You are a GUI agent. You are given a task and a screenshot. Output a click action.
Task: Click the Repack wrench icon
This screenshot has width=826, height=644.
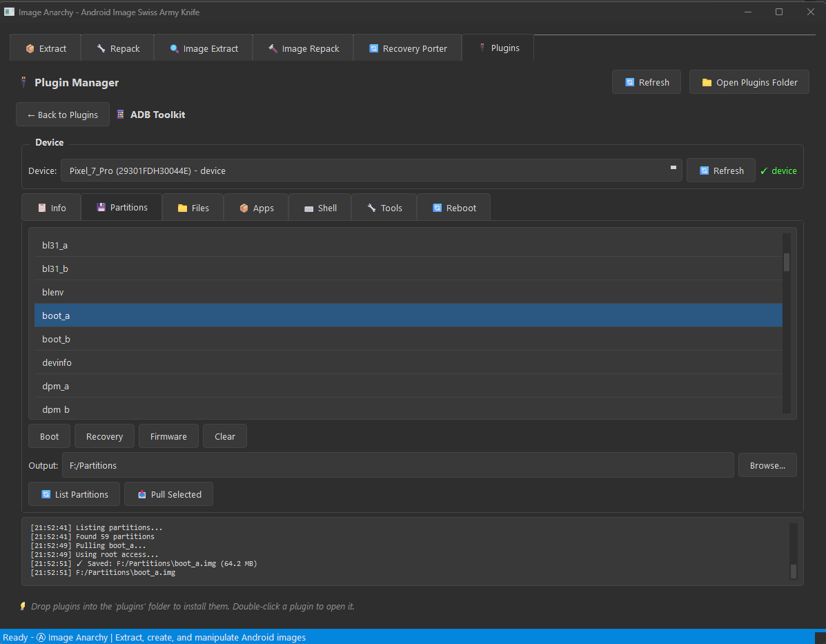tap(102, 48)
